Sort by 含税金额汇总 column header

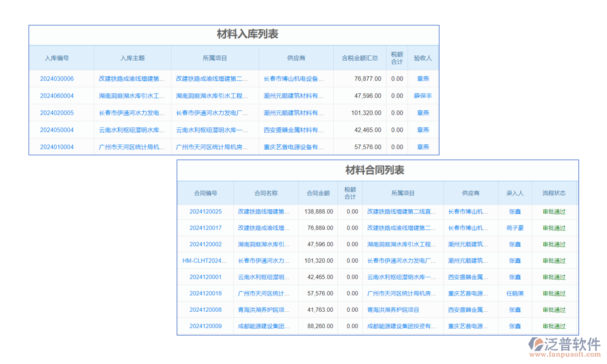[359, 58]
